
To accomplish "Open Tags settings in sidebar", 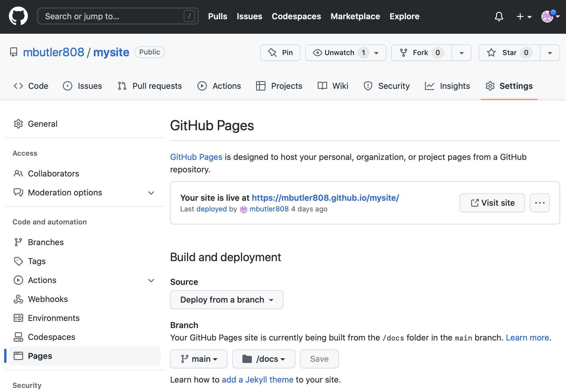I will coord(37,261).
